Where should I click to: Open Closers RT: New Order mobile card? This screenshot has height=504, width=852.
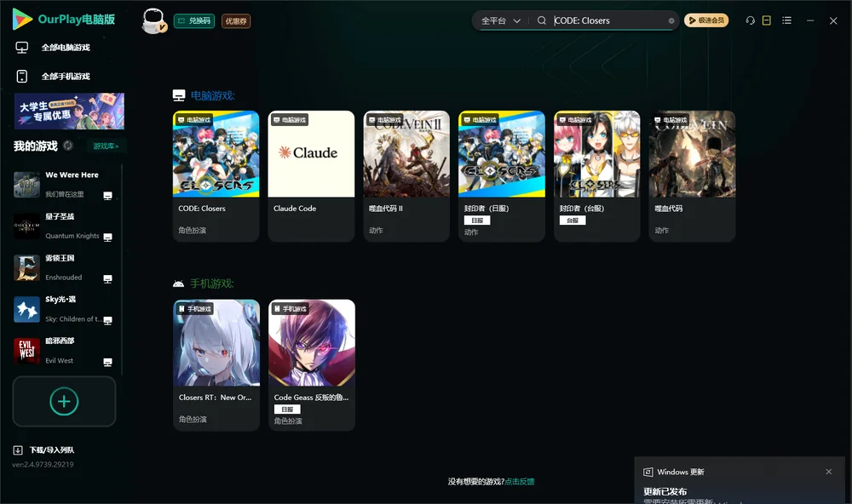point(216,365)
